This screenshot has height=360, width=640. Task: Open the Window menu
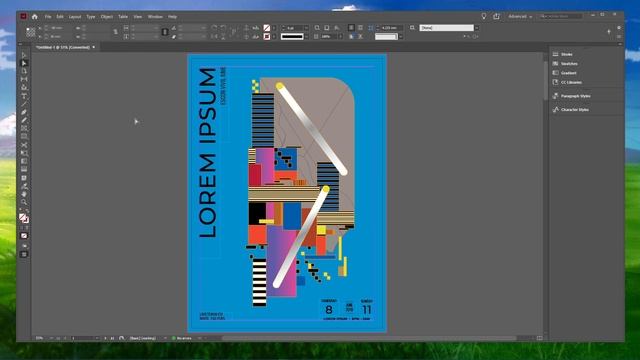(155, 17)
